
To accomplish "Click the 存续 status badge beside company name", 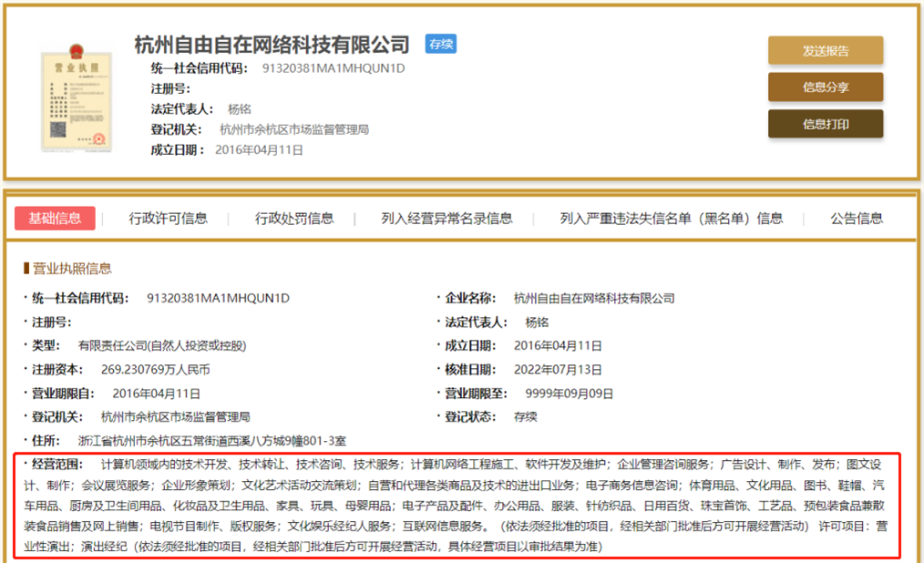I will 441,44.
